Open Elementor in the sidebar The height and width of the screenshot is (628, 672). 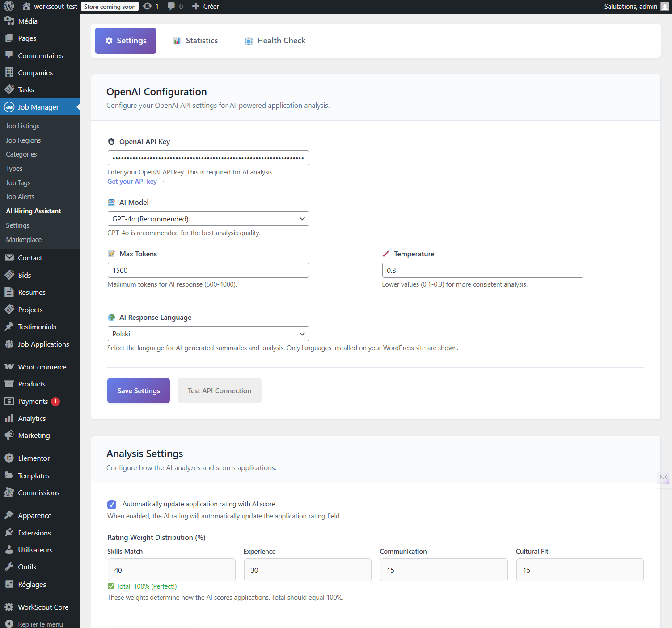(34, 458)
